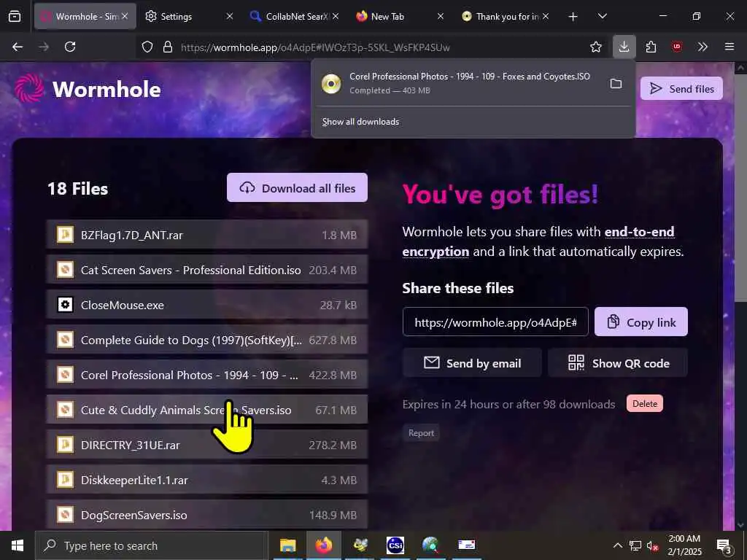
Task: Click the Send files button
Action: pyautogui.click(x=681, y=88)
